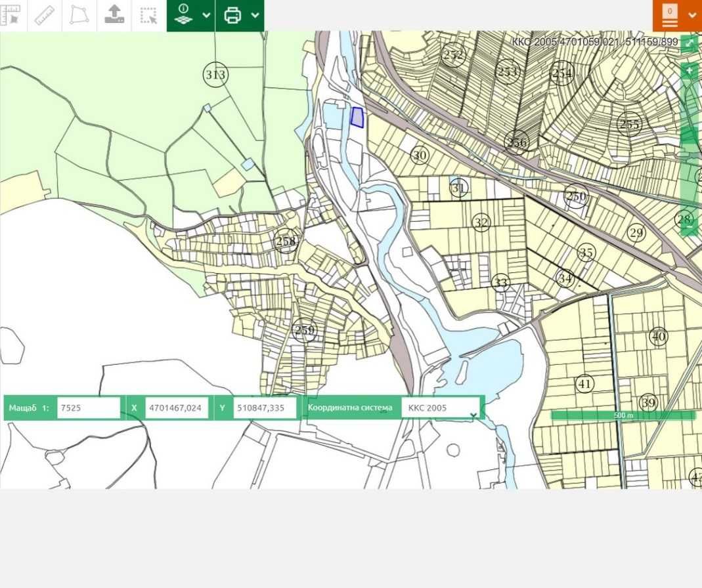Activate the rectangle selection tool
Image resolution: width=702 pixels, height=588 pixels.
[148, 15]
